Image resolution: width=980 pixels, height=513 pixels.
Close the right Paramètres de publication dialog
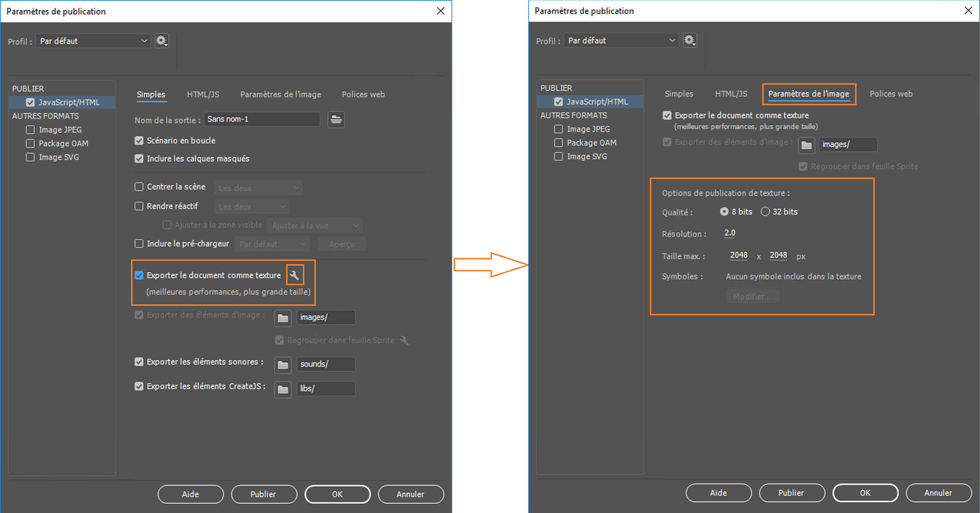(x=969, y=11)
